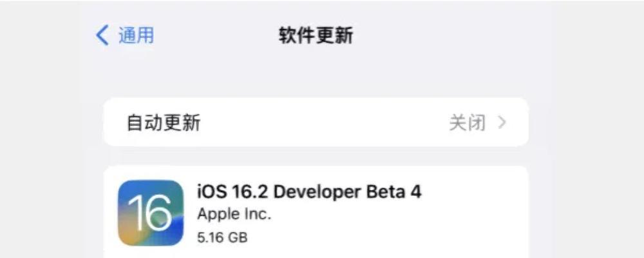Expand automatic updates via its disclosure arrow
The height and width of the screenshot is (258, 644).
[x=502, y=123]
